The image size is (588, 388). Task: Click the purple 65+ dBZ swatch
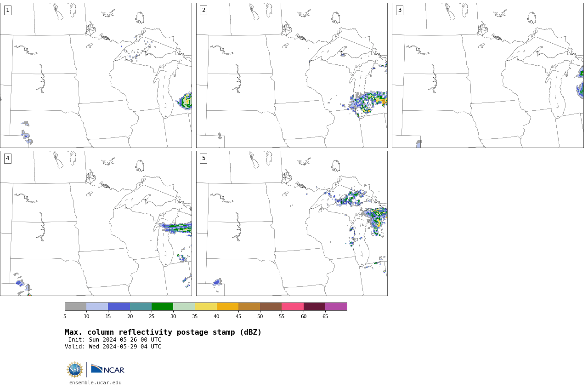tap(336, 307)
